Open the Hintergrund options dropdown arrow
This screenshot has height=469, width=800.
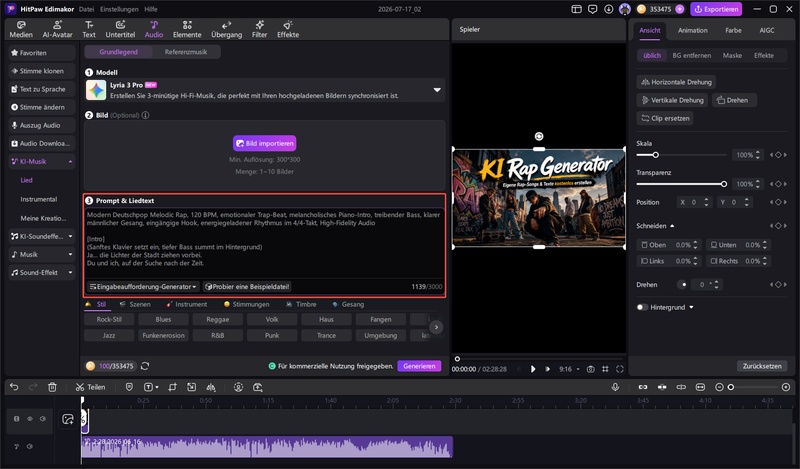(x=691, y=307)
